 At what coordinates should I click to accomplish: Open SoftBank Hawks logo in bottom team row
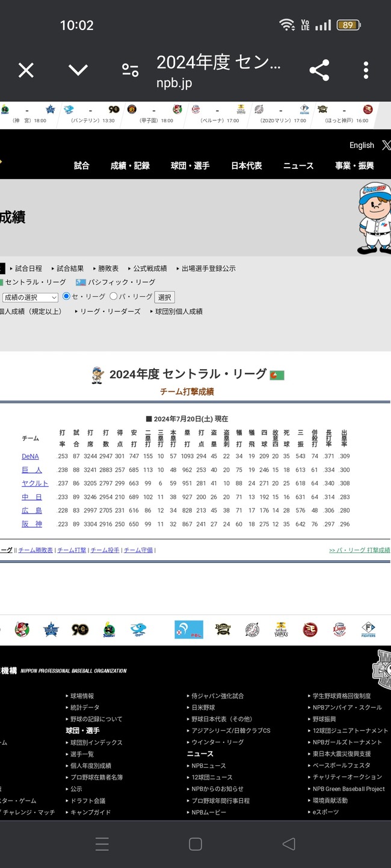[x=281, y=629]
